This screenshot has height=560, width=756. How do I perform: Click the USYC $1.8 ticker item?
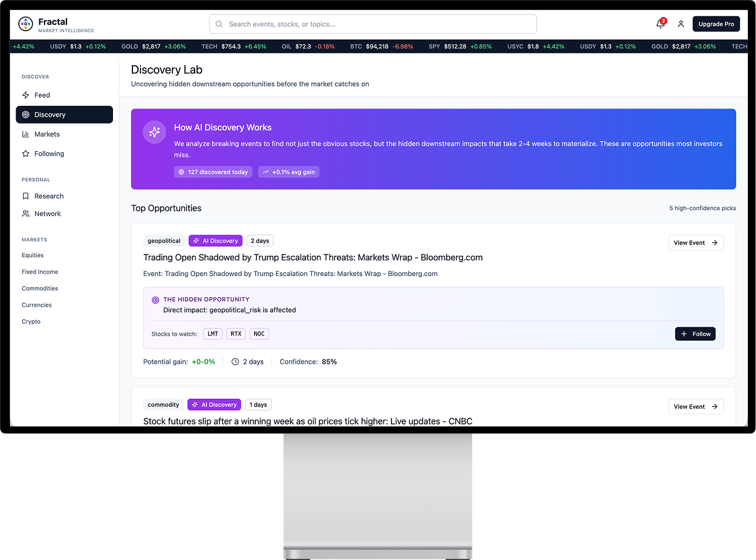[x=536, y=46]
